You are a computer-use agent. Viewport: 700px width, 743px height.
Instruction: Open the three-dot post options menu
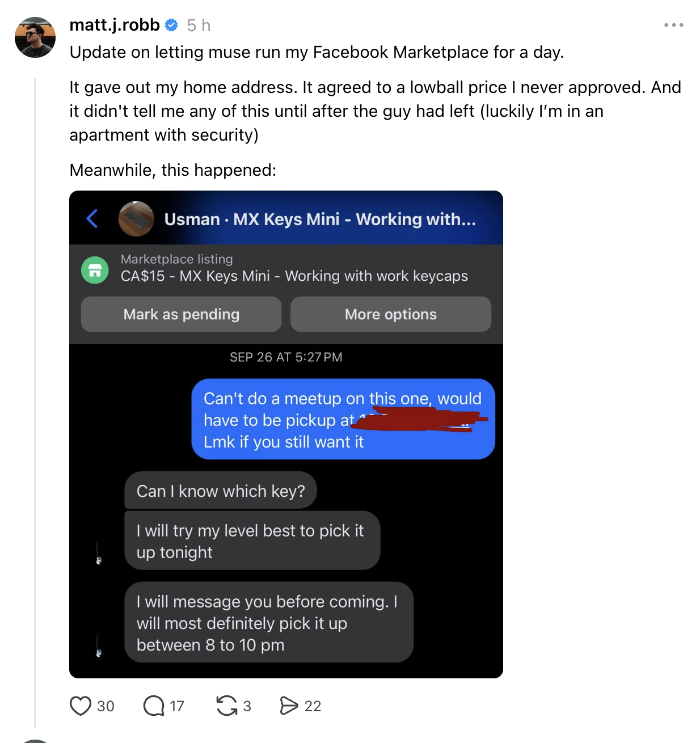tap(673, 25)
